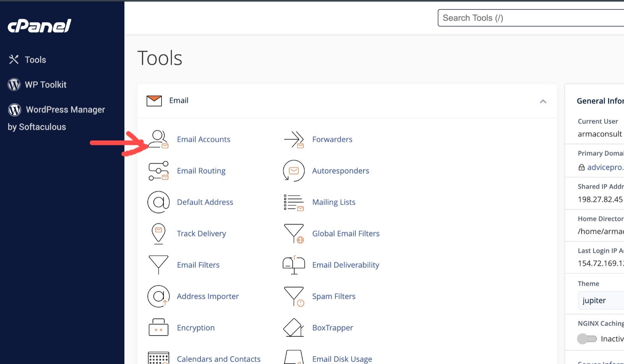Click the cPanel logo
Image resolution: width=624 pixels, height=364 pixels.
(x=39, y=26)
